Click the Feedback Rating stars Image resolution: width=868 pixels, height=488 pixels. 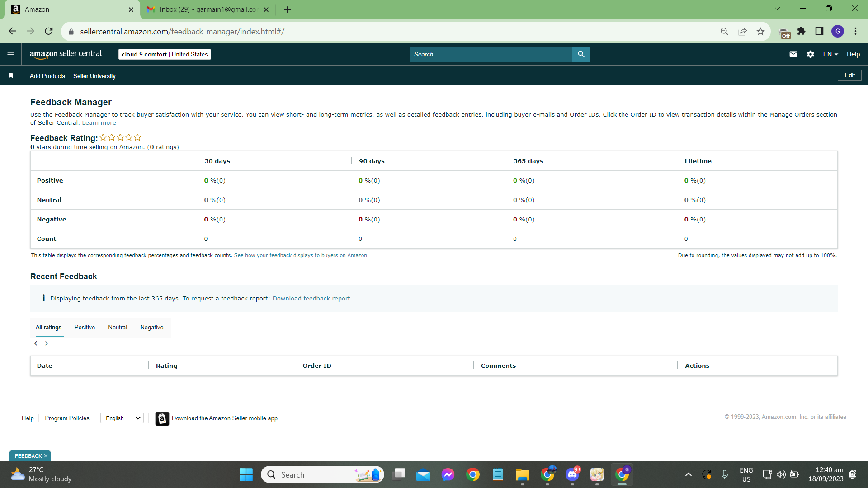[x=120, y=137]
